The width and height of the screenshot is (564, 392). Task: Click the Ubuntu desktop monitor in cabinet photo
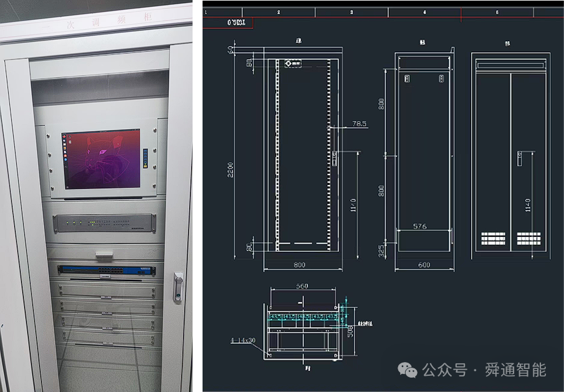(101, 160)
